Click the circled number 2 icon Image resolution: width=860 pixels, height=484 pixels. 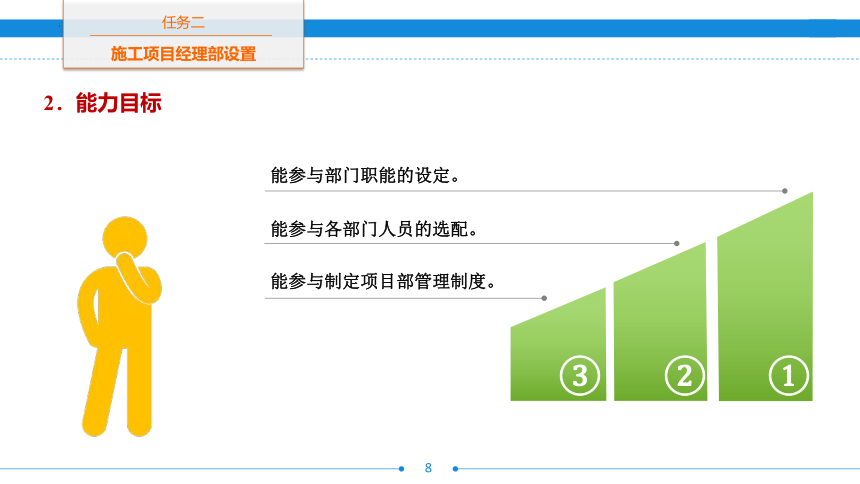(x=684, y=375)
